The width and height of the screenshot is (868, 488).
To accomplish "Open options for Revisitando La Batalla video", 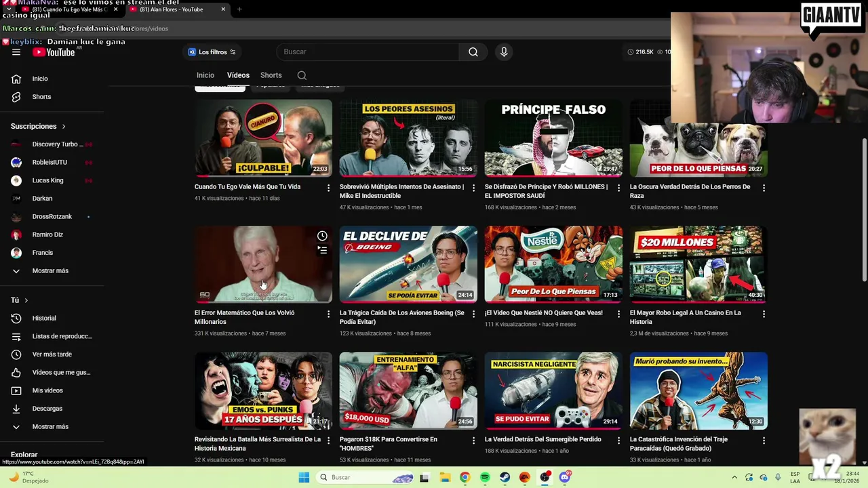I will coord(329,441).
